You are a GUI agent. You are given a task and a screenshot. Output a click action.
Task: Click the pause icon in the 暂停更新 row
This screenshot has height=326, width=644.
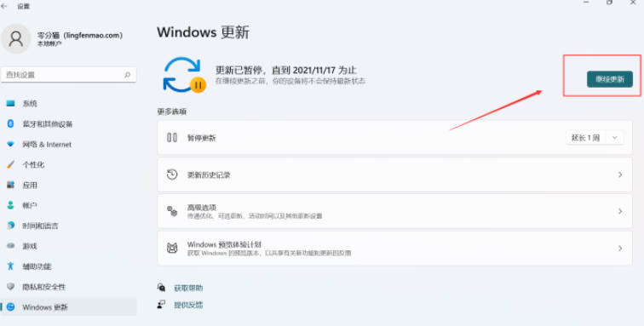click(x=172, y=138)
